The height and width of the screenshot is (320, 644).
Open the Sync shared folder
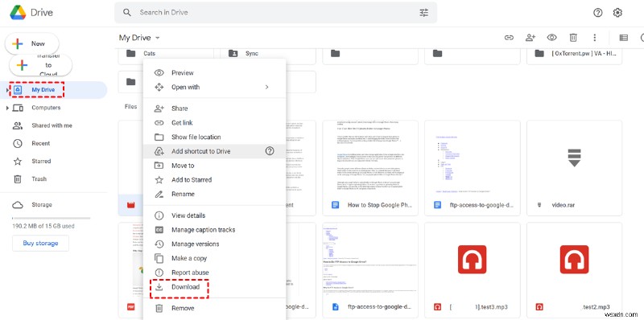click(x=268, y=54)
